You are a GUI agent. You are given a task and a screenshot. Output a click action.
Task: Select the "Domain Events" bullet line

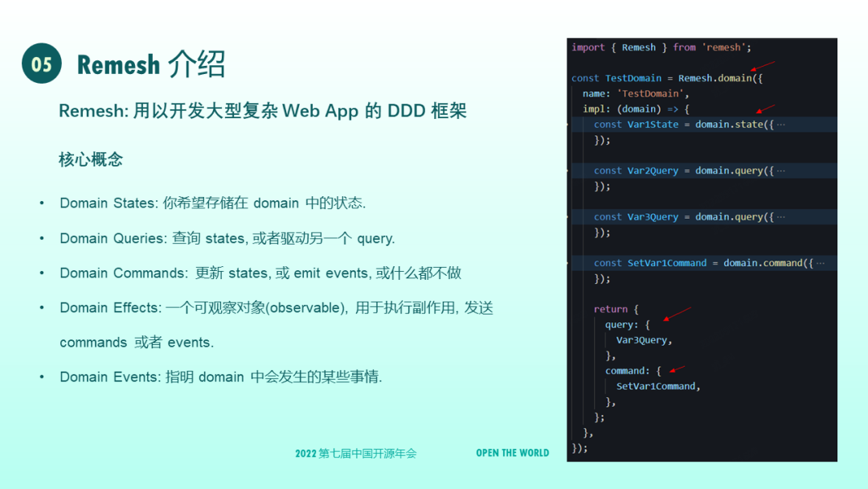coord(221,377)
